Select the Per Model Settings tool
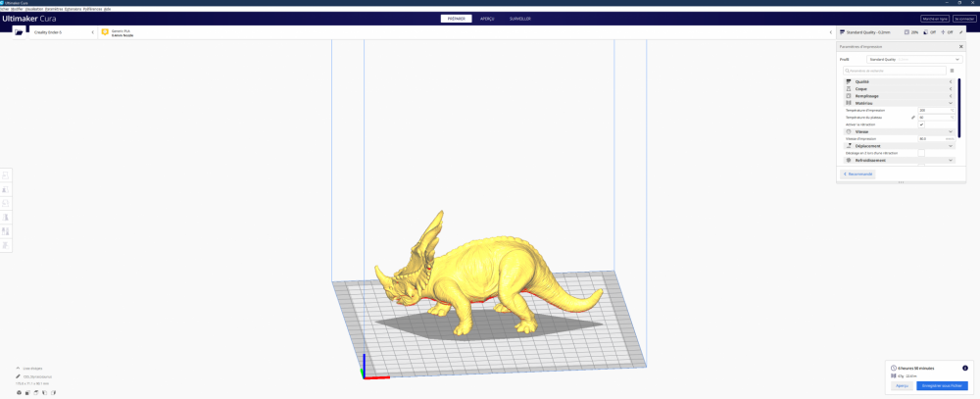The height and width of the screenshot is (399, 980). pos(6,230)
